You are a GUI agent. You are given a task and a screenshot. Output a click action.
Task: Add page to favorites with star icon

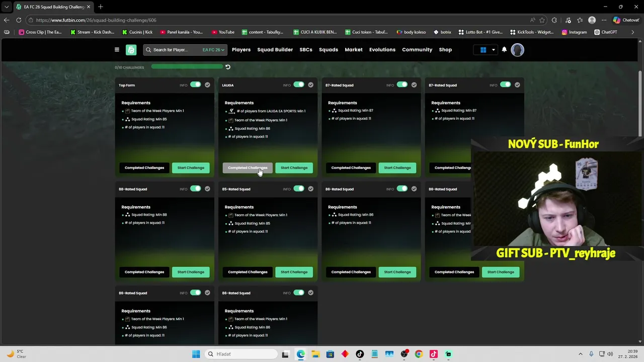tap(542, 20)
